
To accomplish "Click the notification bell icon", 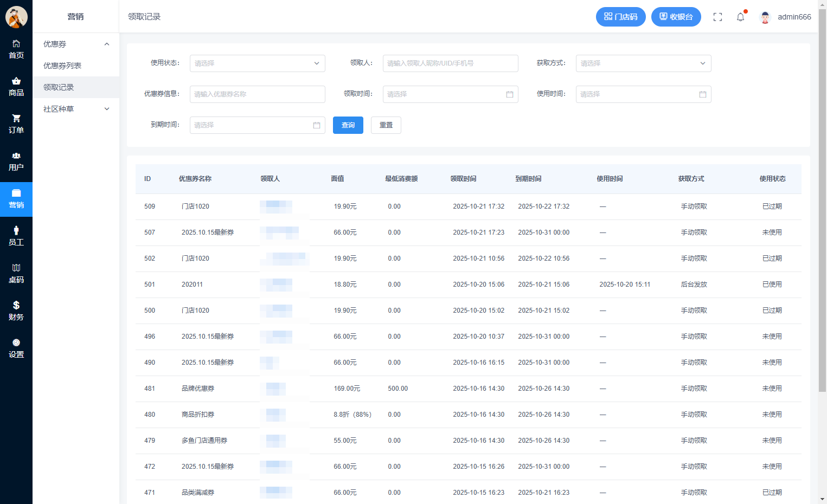I will [740, 17].
